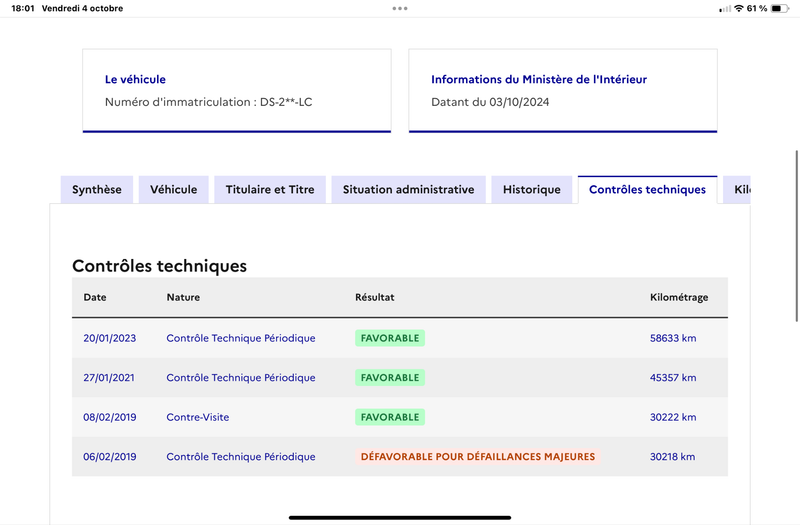The image size is (800, 525).
Task: Click the Contre-Visite entry
Action: click(x=197, y=417)
